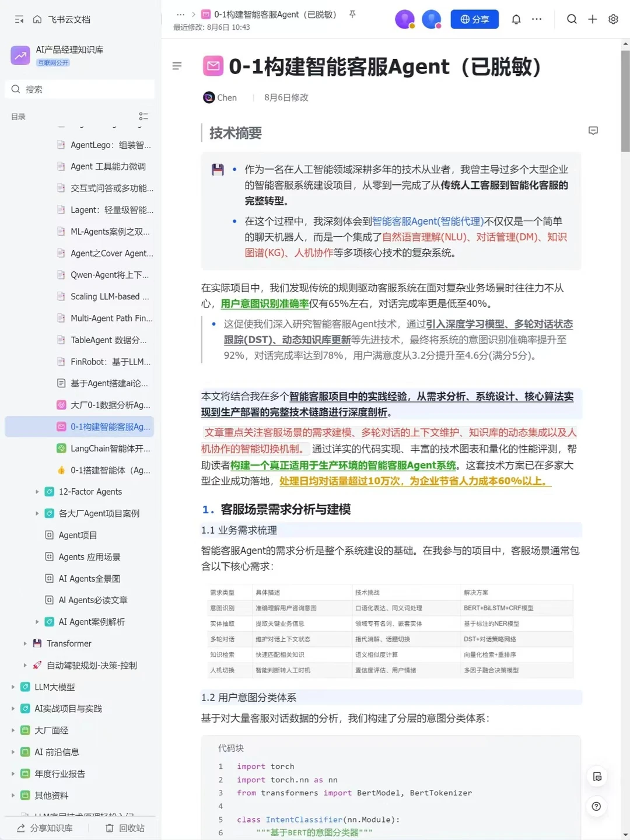Open the notification bell

[x=516, y=19]
